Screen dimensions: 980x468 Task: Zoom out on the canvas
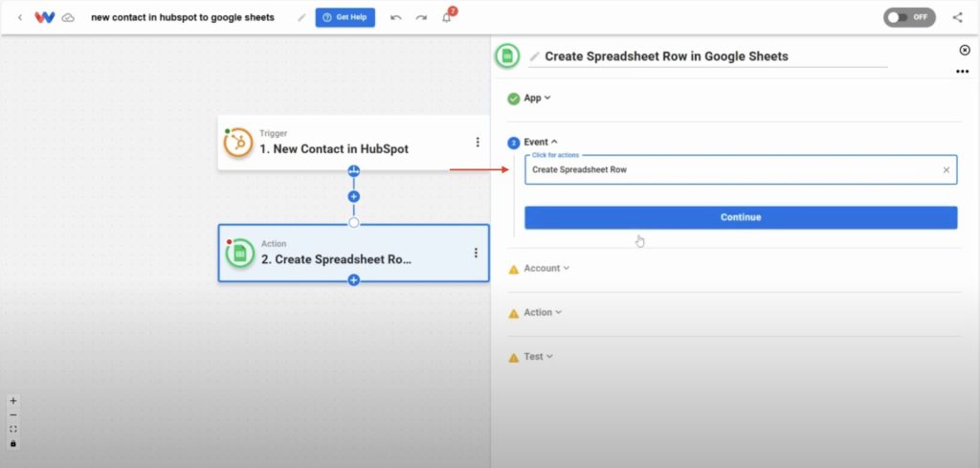pos(13,415)
